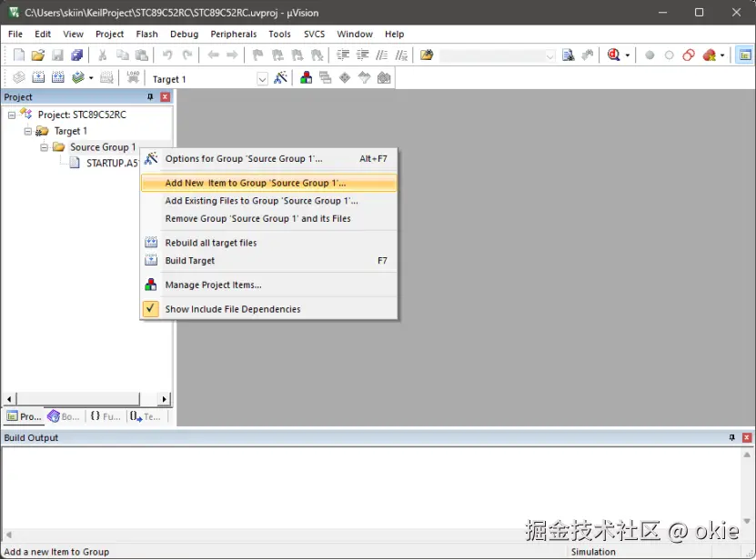Switch to the Templates tab

pyautogui.click(x=146, y=416)
